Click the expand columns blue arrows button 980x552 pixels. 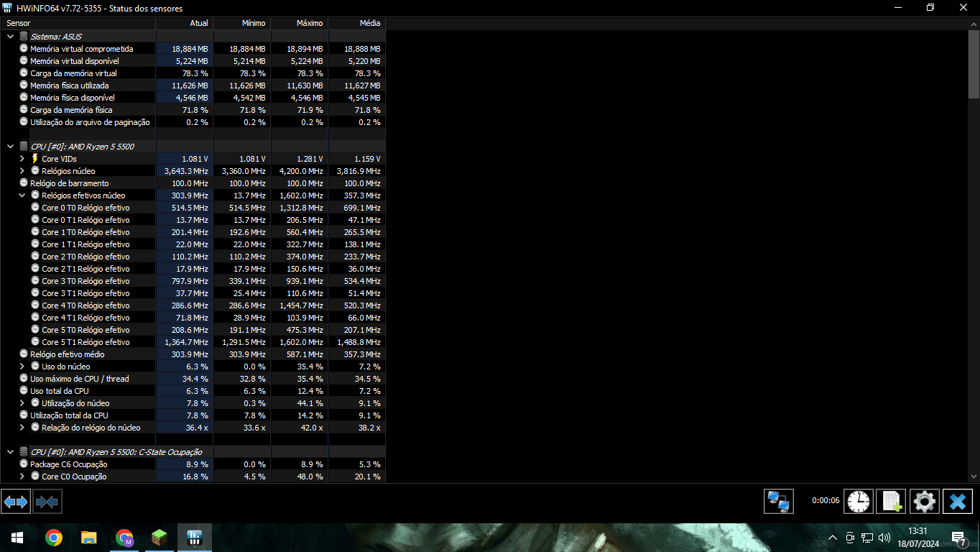[x=16, y=501]
